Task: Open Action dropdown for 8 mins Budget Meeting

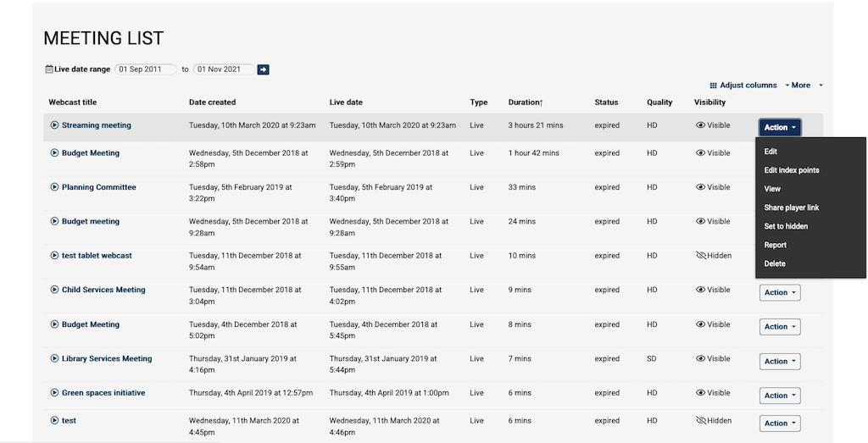Action: [x=780, y=327]
